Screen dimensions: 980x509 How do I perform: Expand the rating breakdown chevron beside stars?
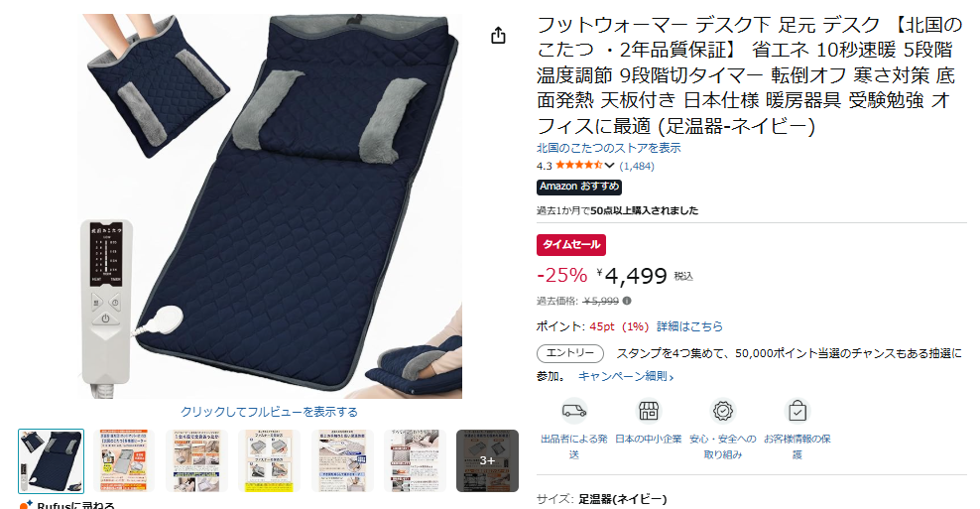pyautogui.click(x=609, y=165)
